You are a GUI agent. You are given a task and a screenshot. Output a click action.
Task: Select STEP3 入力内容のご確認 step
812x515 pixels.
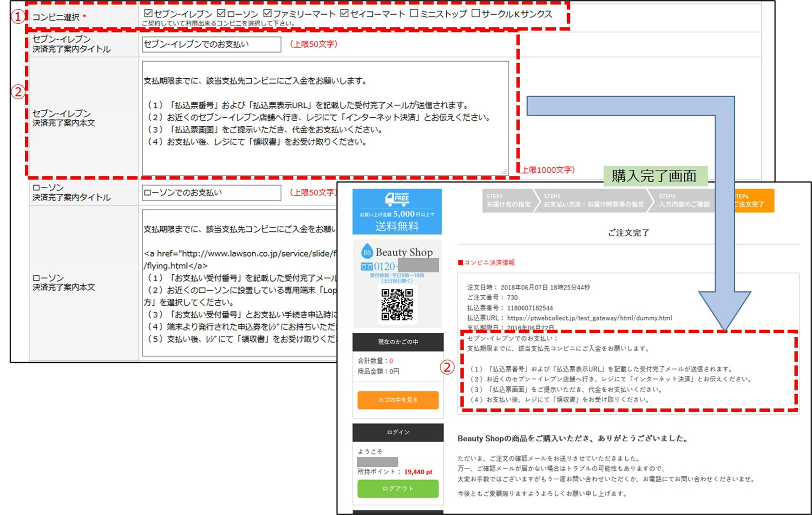click(x=684, y=201)
